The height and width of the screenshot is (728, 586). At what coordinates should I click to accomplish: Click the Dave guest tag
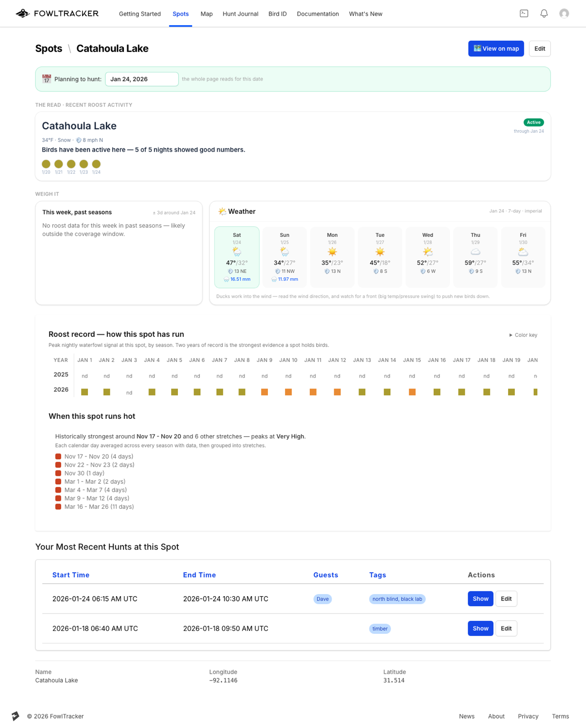coord(323,599)
